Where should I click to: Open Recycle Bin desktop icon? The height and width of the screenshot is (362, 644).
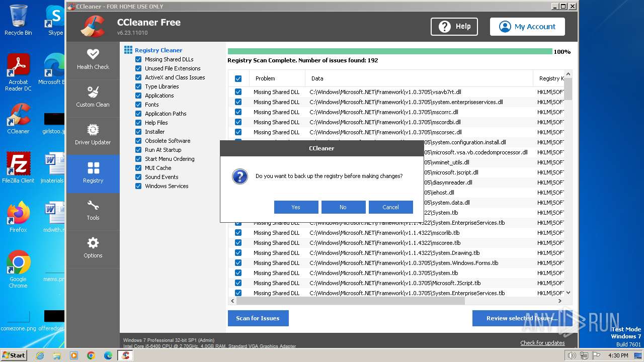point(18,21)
